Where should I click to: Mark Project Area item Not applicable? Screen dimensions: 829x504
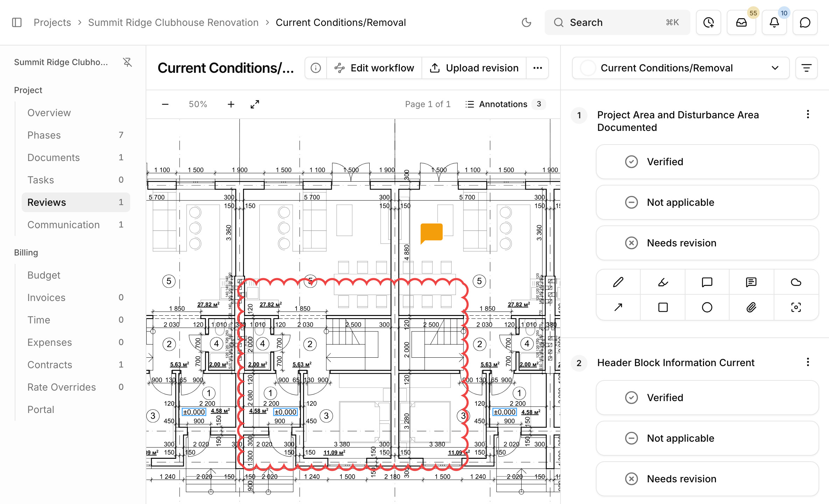click(x=707, y=202)
